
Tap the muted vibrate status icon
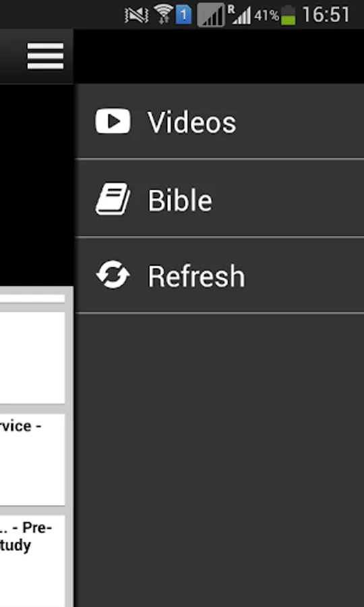pyautogui.click(x=137, y=16)
